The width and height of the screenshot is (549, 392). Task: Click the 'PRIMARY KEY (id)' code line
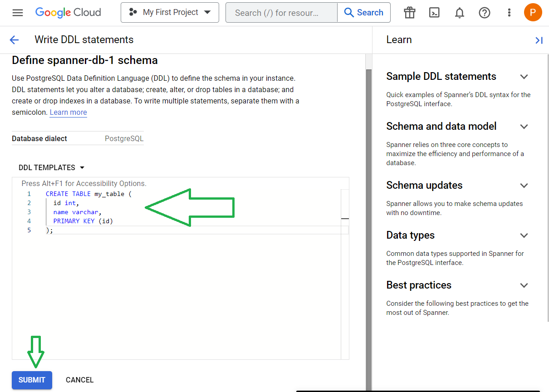click(83, 221)
